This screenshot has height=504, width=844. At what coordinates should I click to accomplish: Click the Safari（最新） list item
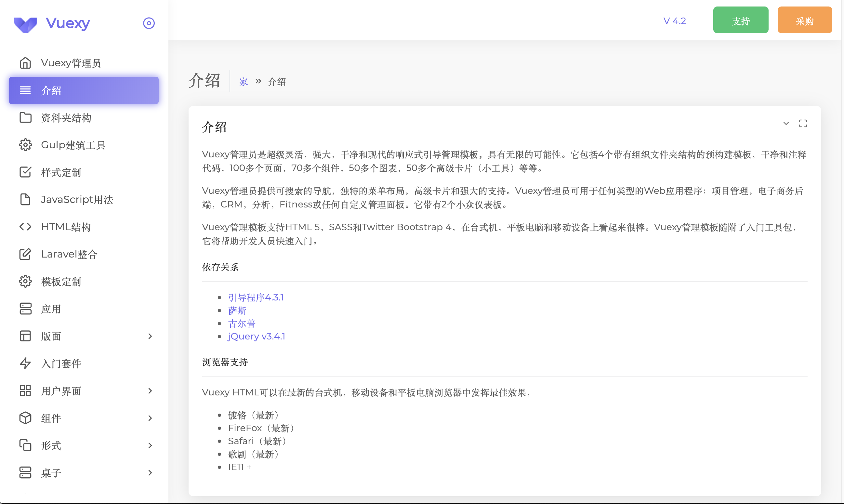(258, 441)
